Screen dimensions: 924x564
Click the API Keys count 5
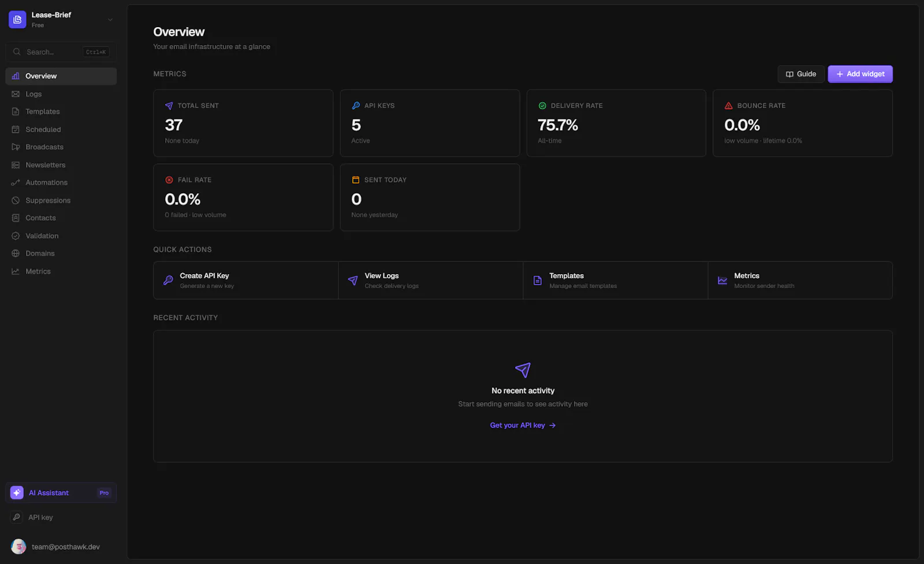356,125
